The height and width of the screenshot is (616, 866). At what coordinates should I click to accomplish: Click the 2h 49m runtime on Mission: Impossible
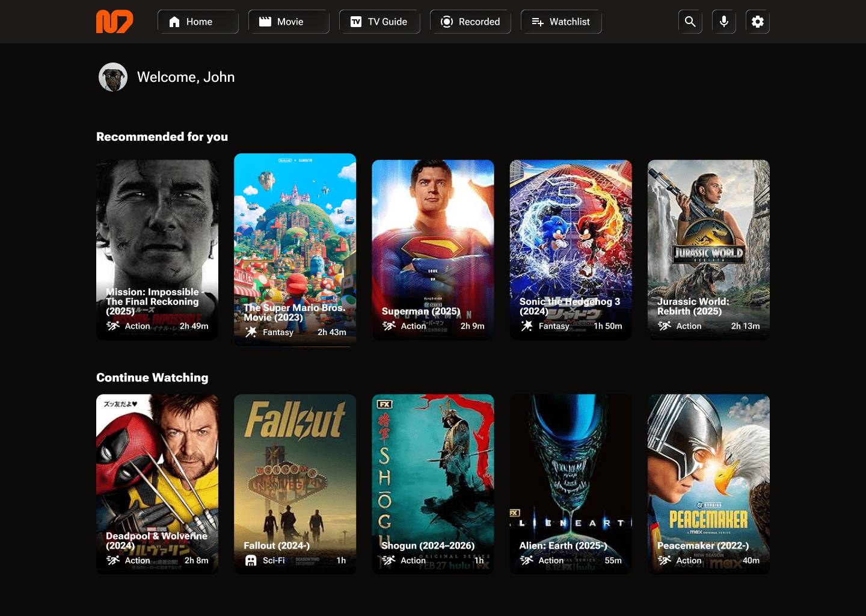click(194, 326)
